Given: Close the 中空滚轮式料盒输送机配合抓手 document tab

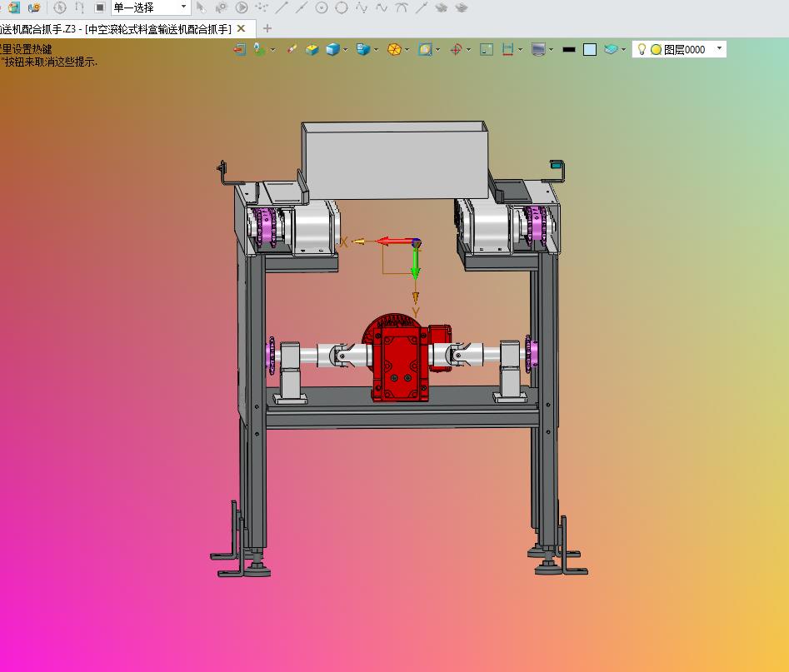Looking at the screenshot, I should pyautogui.click(x=241, y=28).
